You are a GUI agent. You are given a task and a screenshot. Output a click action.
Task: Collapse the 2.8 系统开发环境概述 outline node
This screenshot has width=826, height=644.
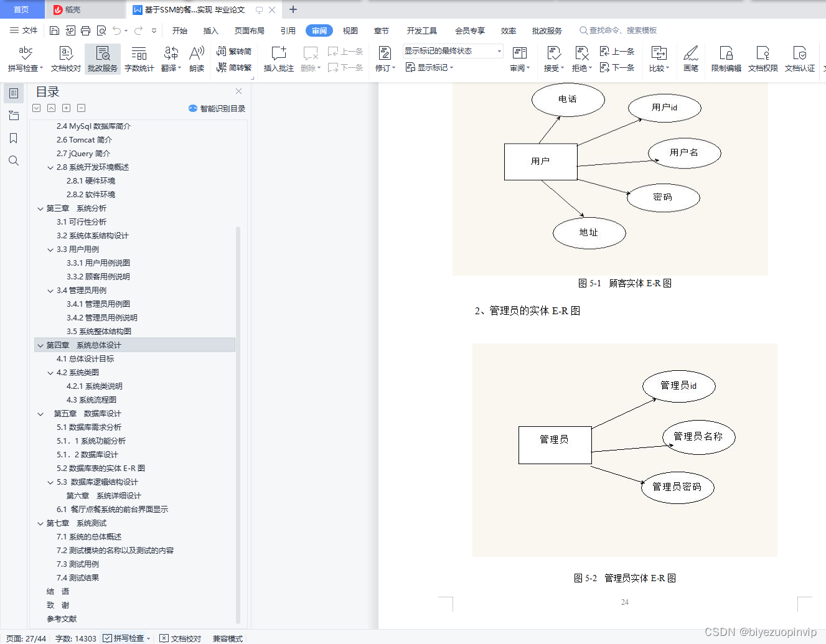(x=50, y=167)
